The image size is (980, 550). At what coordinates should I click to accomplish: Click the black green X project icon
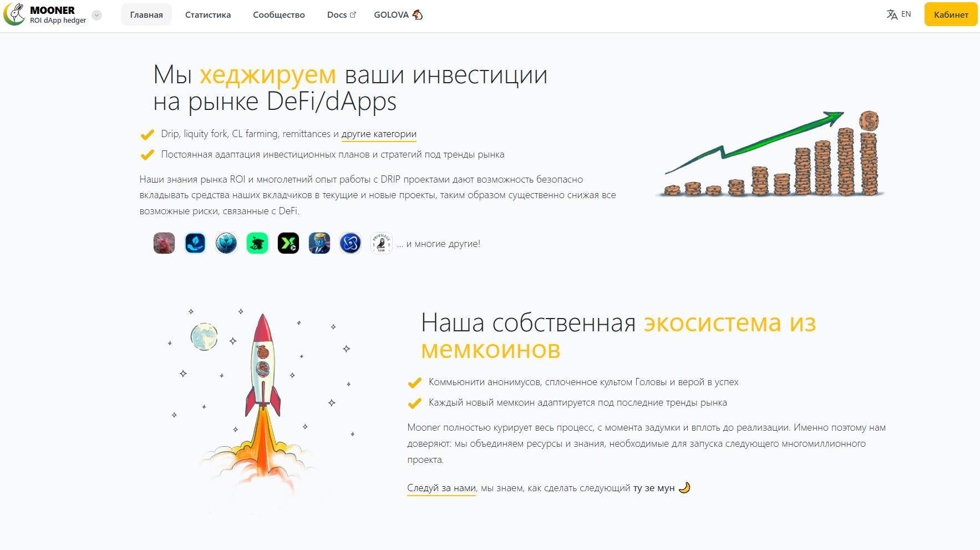[288, 243]
